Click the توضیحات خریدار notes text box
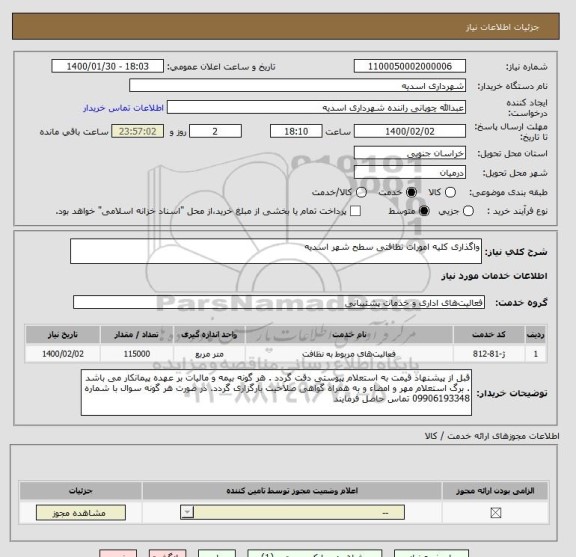Screen dimensions: 576x557 click(x=276, y=393)
